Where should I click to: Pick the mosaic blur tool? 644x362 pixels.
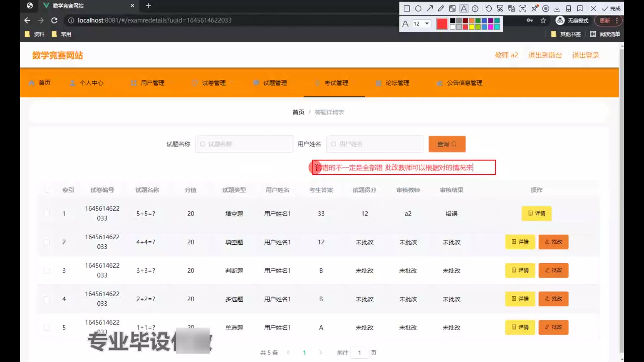coord(452,9)
